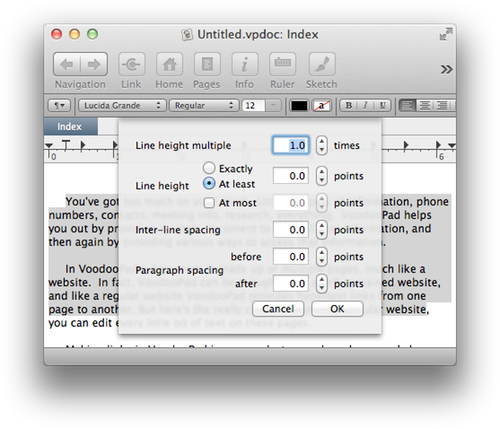The height and width of the screenshot is (429, 500).
Task: Enable the At most checkbox
Action: click(x=209, y=202)
